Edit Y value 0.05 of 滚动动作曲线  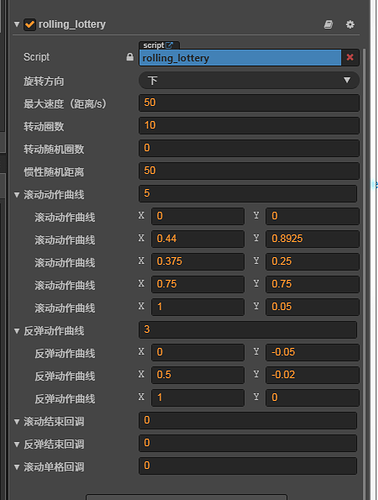pos(312,307)
